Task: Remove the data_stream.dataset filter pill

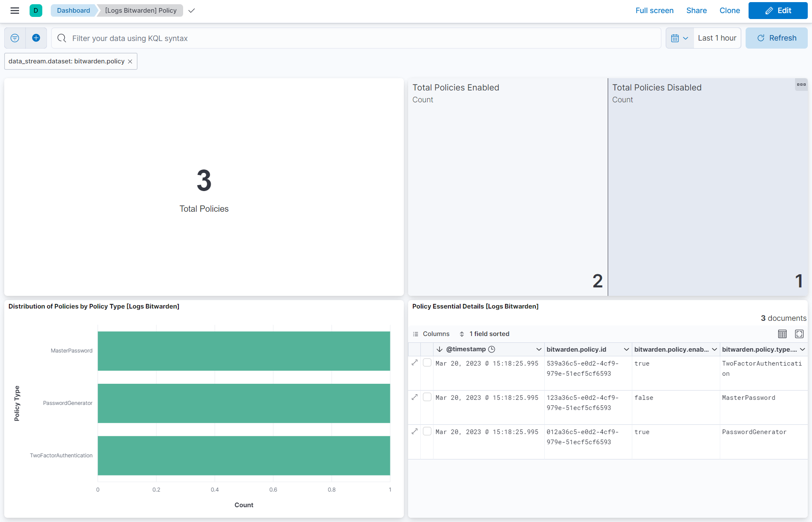Action: pyautogui.click(x=130, y=62)
